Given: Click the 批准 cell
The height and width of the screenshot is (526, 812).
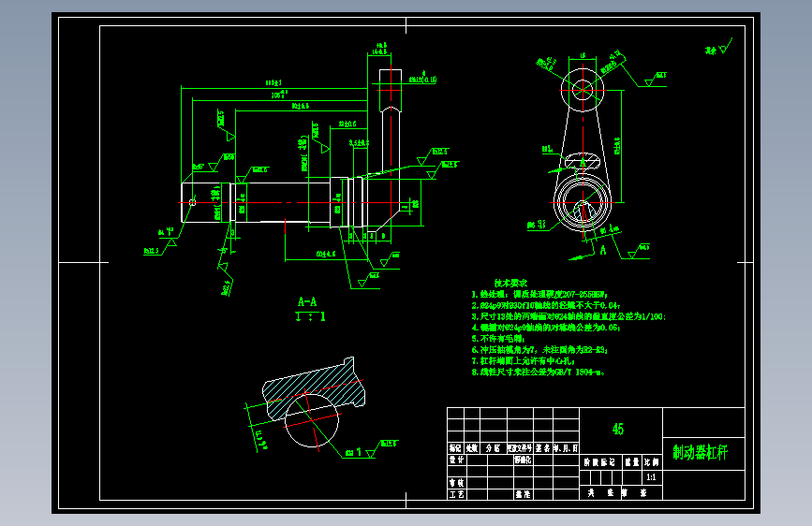Looking at the screenshot, I should [x=523, y=494].
